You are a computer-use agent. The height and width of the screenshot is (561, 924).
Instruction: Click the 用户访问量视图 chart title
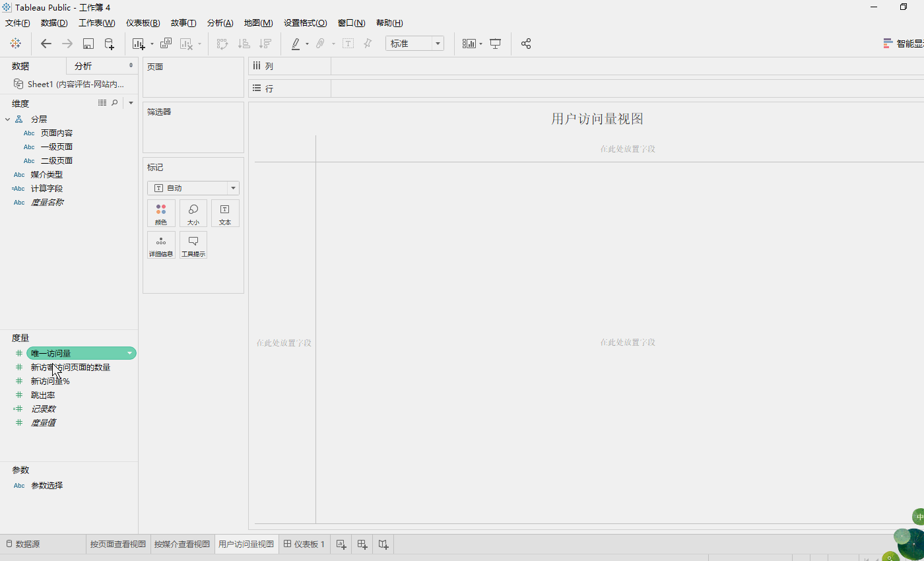[597, 119]
